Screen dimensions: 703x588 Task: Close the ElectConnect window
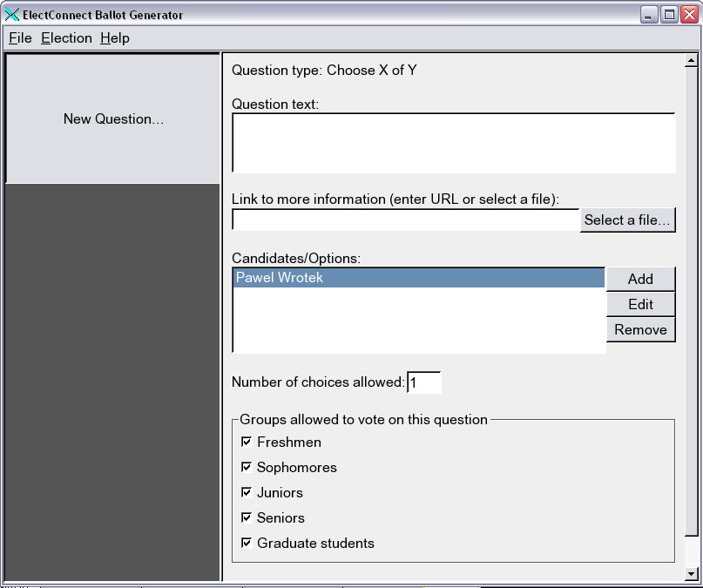tap(689, 15)
